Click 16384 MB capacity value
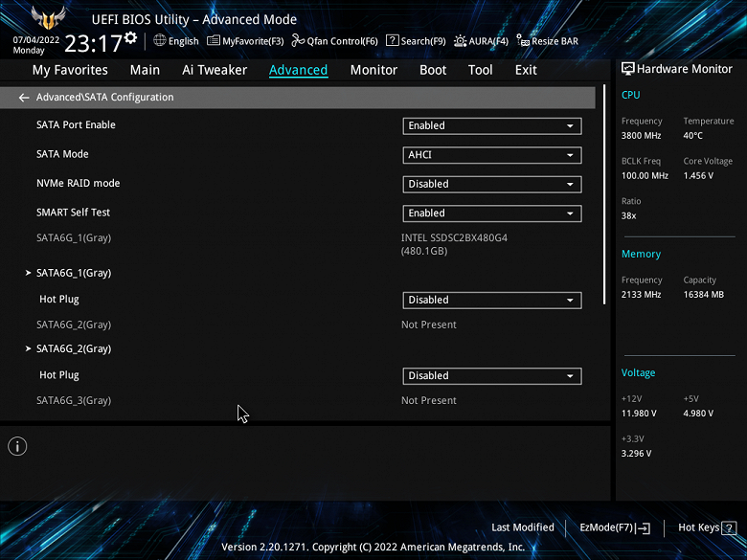 (703, 295)
